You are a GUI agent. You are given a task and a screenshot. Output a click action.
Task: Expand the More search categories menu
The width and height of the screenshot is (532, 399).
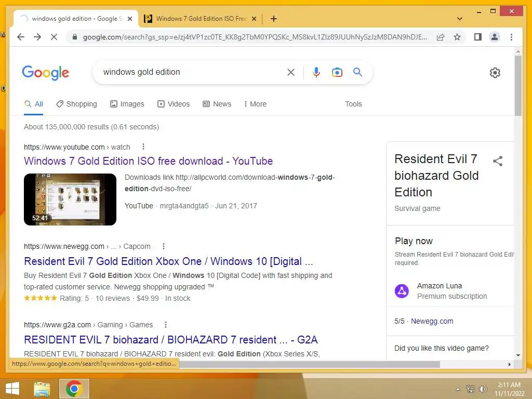coord(255,104)
